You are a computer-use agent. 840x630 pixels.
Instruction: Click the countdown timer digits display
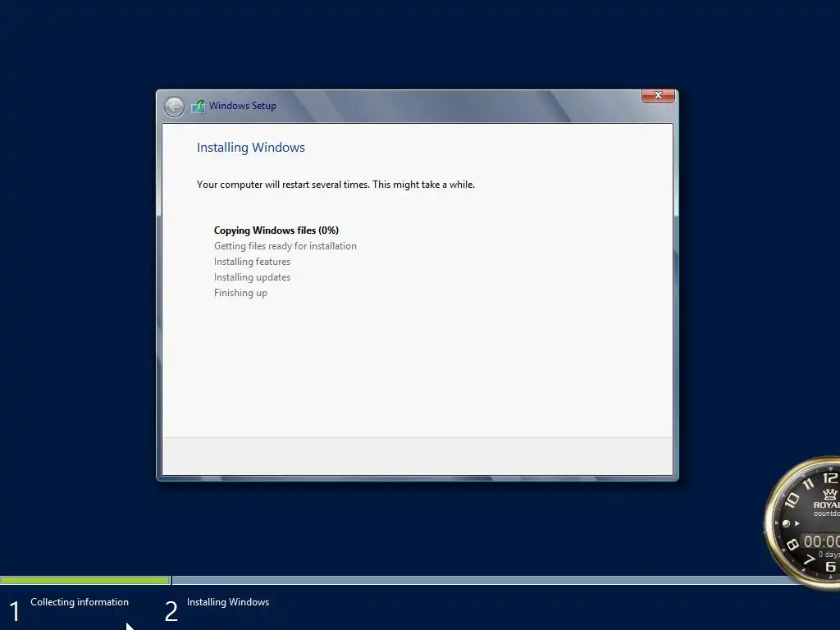tap(820, 541)
